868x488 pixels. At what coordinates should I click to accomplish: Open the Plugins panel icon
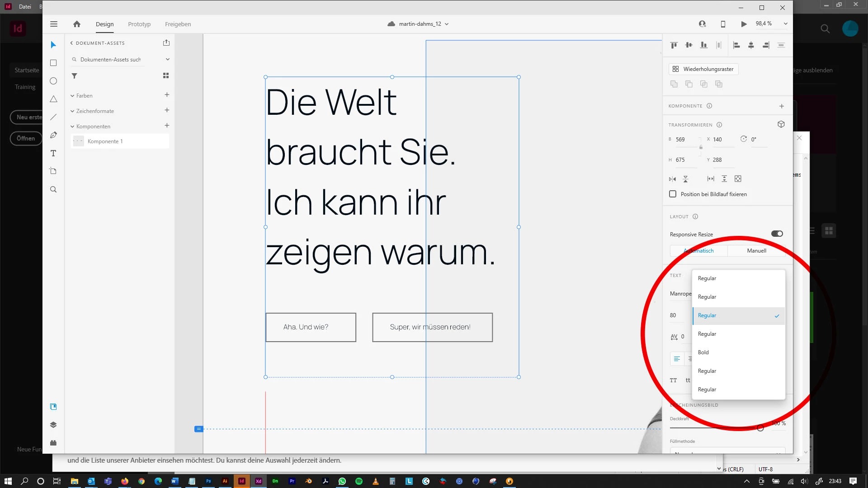[x=53, y=443]
